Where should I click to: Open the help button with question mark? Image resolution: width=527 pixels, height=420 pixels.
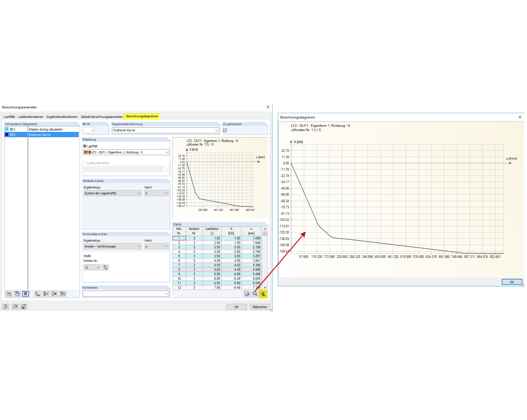tap(5, 307)
